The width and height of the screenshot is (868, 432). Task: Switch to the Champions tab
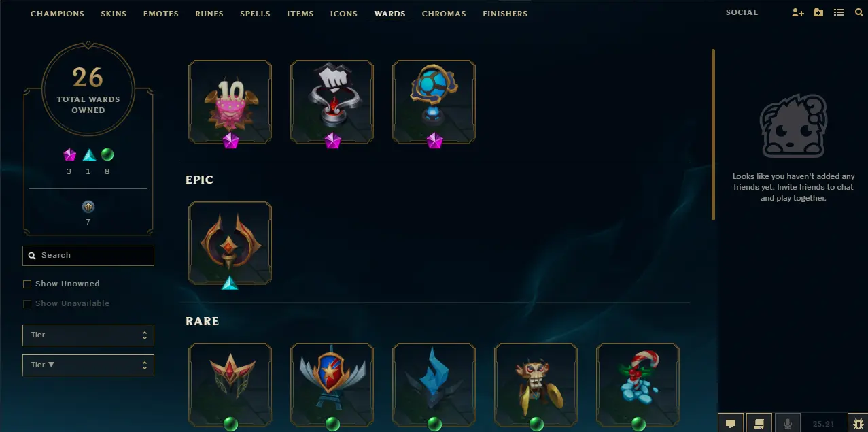(57, 14)
